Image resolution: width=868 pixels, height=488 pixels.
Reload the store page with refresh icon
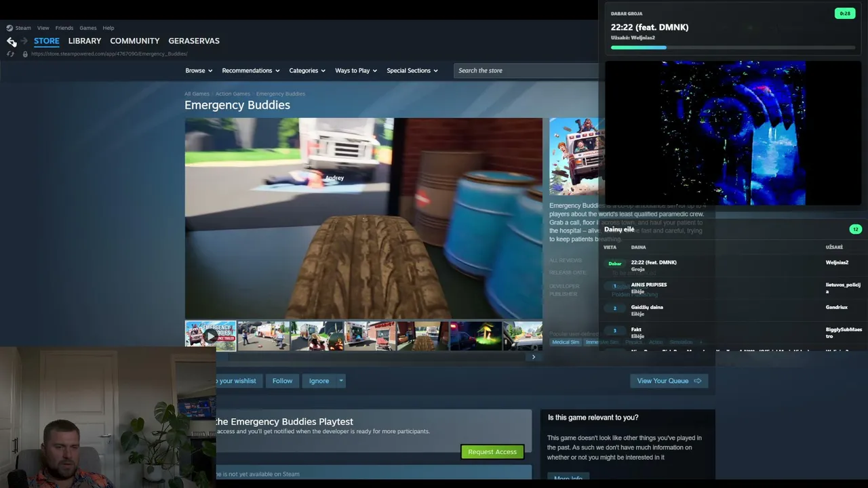pos(10,54)
